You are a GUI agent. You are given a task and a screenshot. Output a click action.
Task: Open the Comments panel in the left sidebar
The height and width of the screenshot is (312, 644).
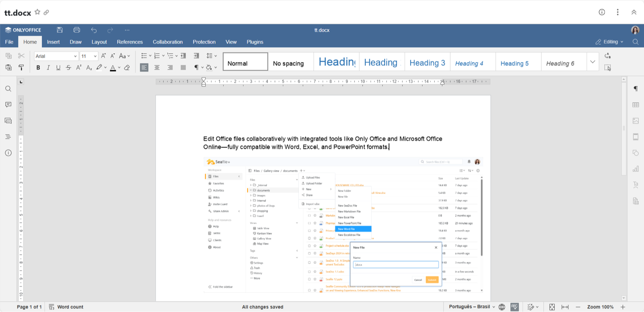coord(8,105)
